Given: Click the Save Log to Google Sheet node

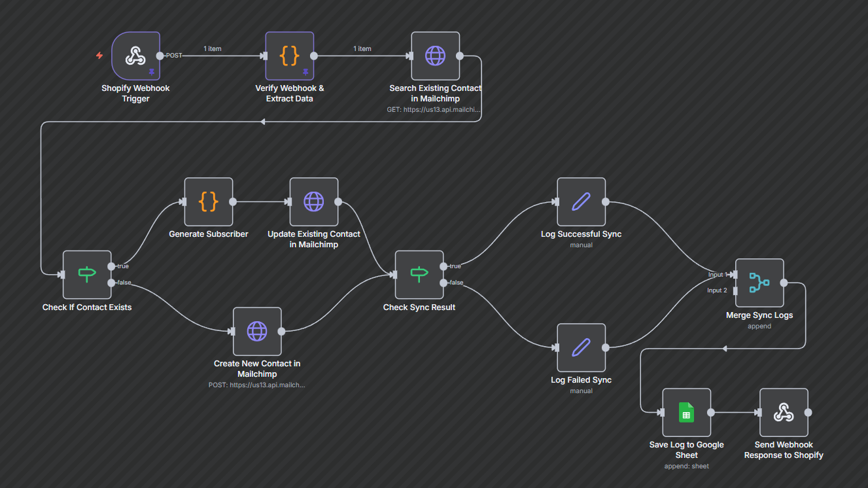Looking at the screenshot, I should pos(686,413).
